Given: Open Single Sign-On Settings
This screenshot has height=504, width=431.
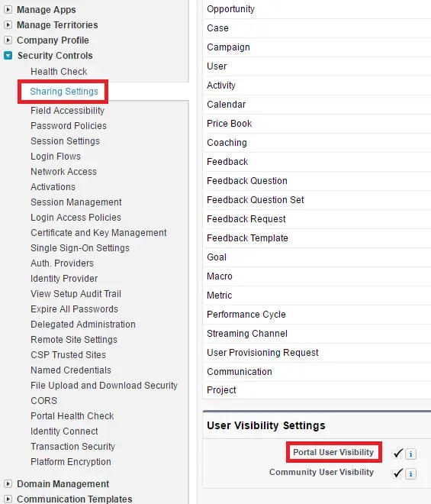Looking at the screenshot, I should (80, 248).
